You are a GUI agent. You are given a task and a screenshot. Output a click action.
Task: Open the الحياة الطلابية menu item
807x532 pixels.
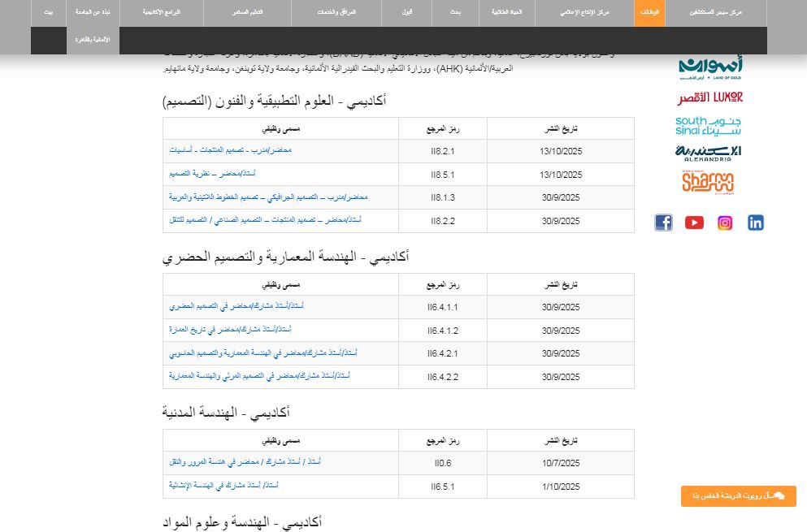point(507,13)
